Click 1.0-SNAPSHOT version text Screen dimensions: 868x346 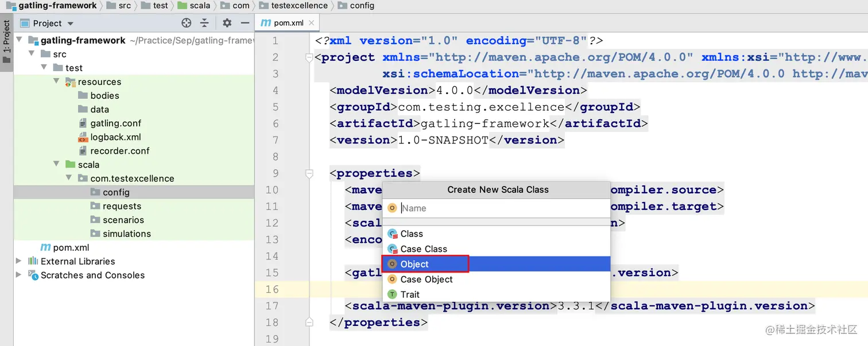(443, 140)
